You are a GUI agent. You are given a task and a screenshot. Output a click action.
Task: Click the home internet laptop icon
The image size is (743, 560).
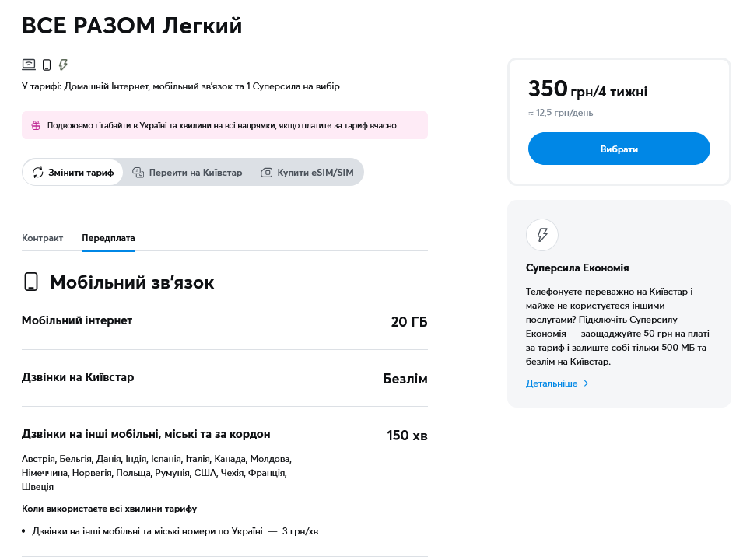pos(29,65)
